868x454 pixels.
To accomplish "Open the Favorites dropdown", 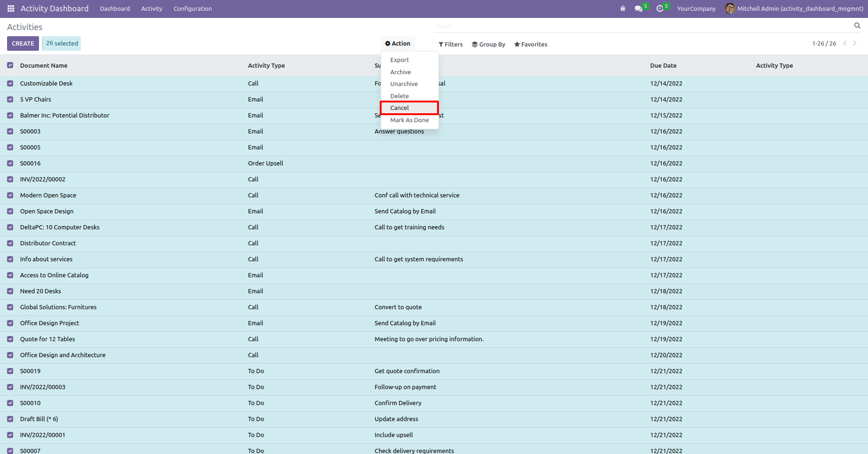I will pos(531,44).
